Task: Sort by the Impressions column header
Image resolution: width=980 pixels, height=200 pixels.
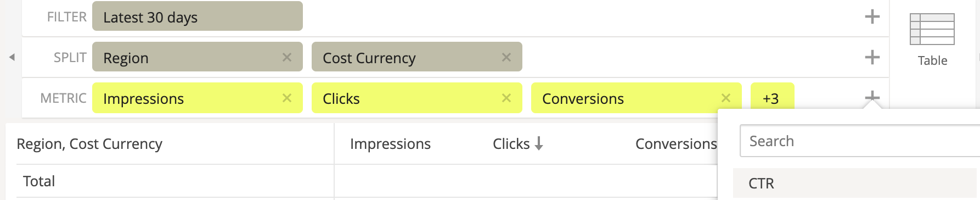Action: click(390, 144)
